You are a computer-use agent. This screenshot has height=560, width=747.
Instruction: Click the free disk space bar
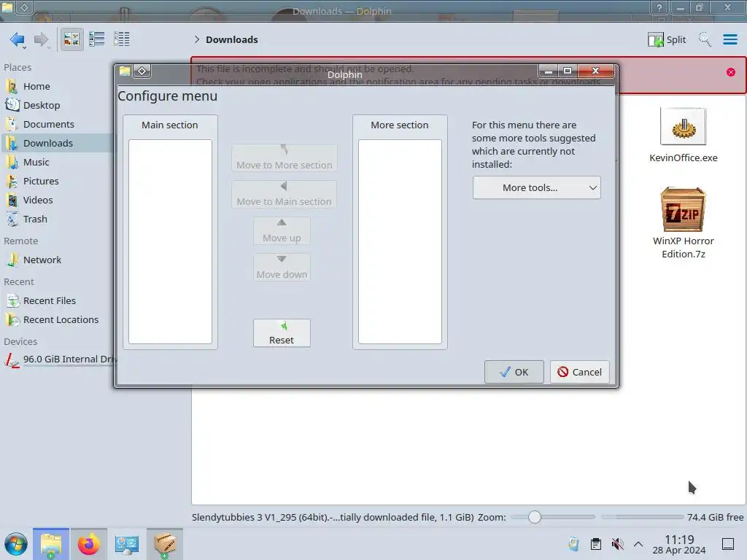[x=642, y=517]
